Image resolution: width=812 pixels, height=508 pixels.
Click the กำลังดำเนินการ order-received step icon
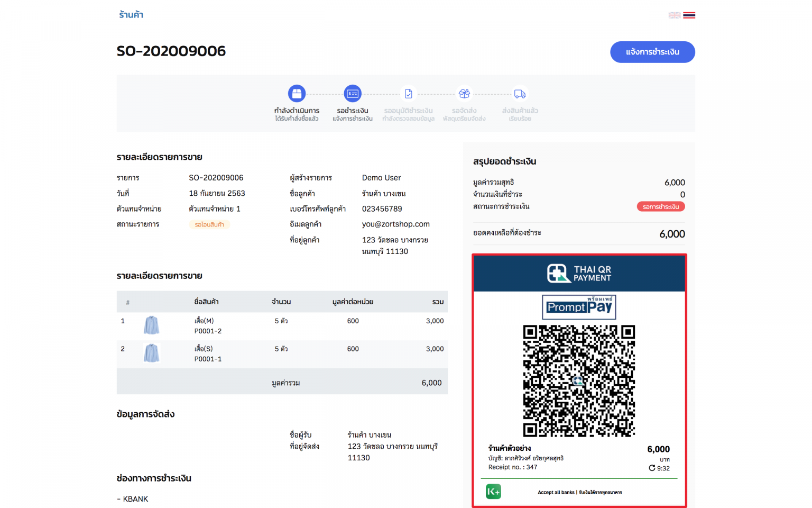[297, 94]
